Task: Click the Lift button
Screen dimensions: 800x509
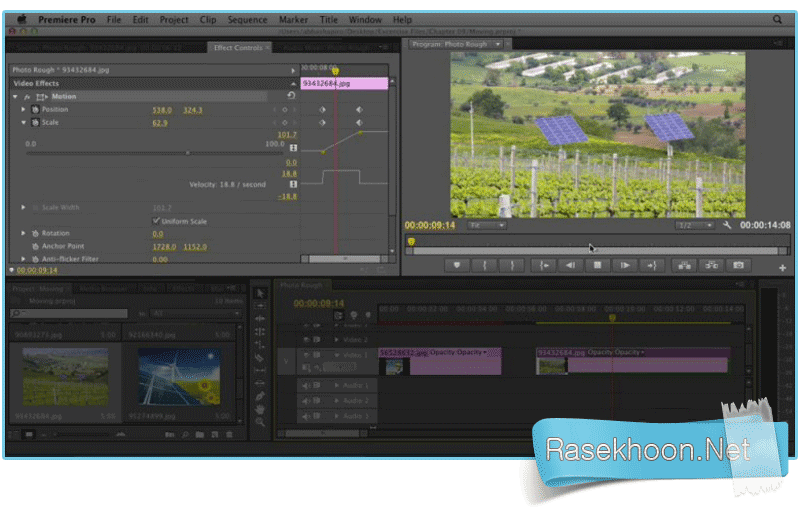Action: [x=684, y=265]
